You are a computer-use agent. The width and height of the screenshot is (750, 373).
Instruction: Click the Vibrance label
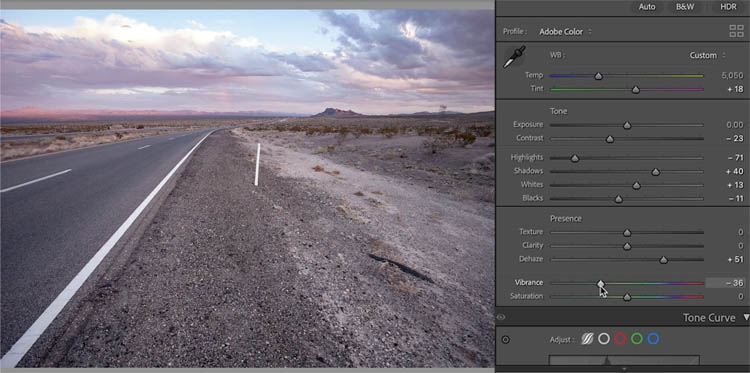tap(529, 283)
